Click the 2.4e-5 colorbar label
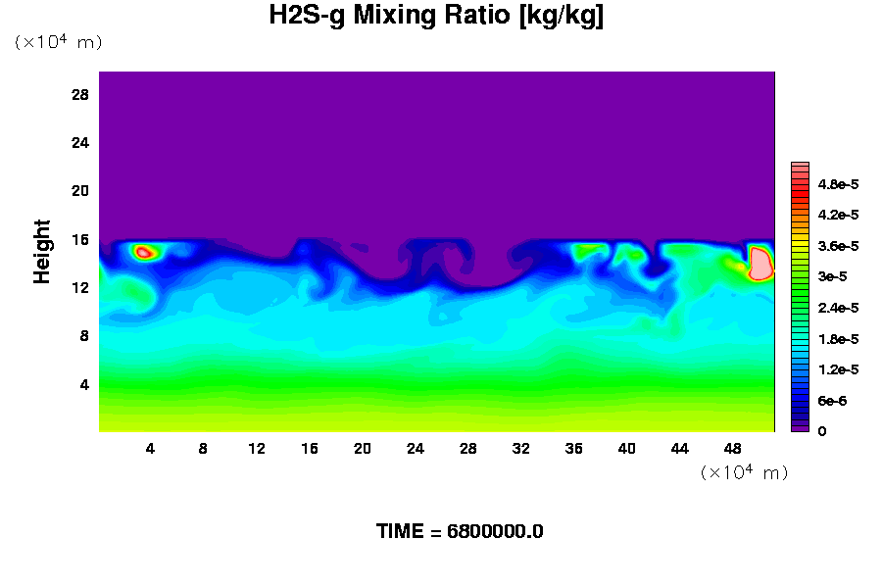The width and height of the screenshot is (882, 588). pyautogui.click(x=838, y=308)
